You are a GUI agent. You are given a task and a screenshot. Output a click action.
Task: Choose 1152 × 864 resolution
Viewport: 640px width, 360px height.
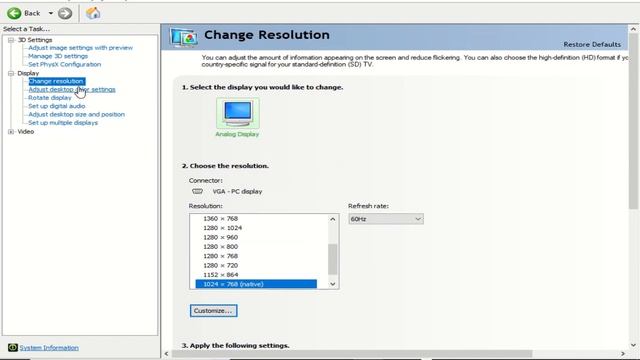tap(220, 275)
